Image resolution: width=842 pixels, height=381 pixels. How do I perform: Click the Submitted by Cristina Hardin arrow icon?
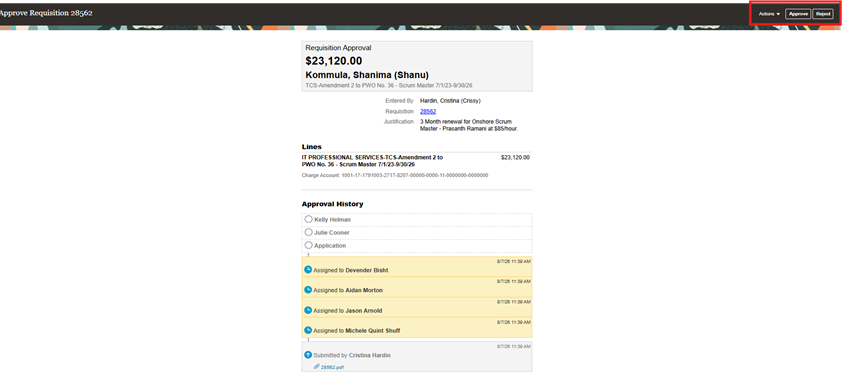click(308, 355)
